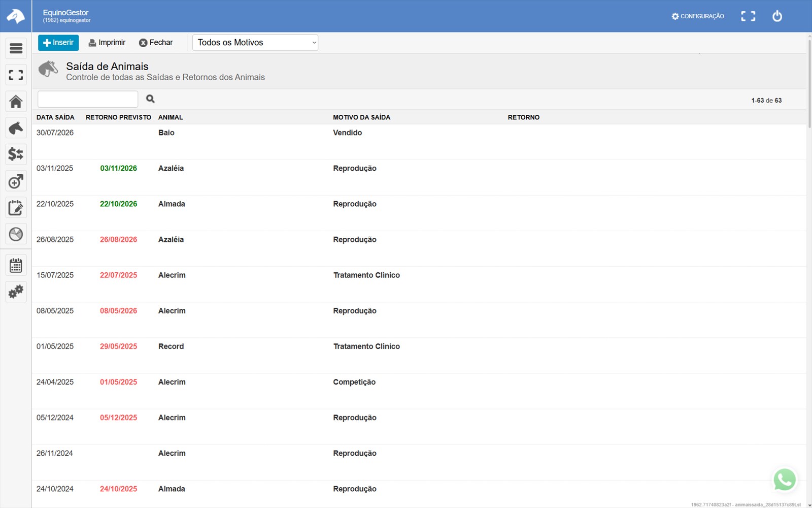Open the pie chart reports icon
Image resolution: width=812 pixels, height=508 pixels.
pos(16,234)
